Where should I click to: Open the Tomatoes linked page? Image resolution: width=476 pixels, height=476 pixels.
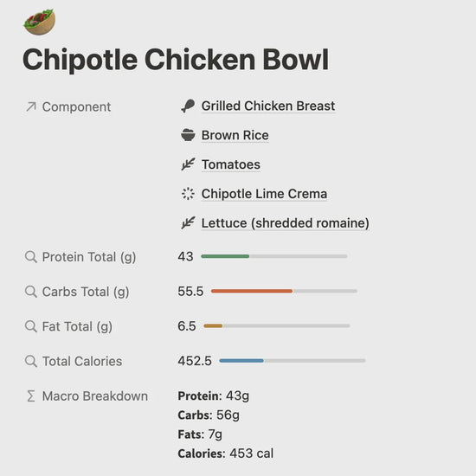[231, 164]
